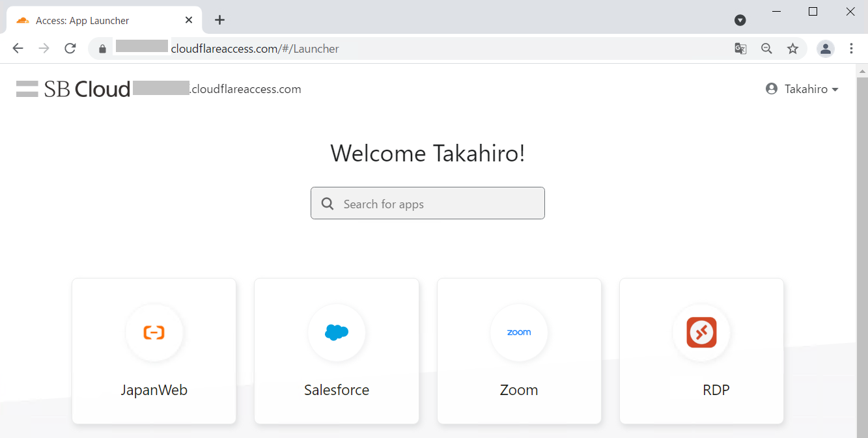
Task: Click the Zoom tile label
Action: click(x=519, y=390)
